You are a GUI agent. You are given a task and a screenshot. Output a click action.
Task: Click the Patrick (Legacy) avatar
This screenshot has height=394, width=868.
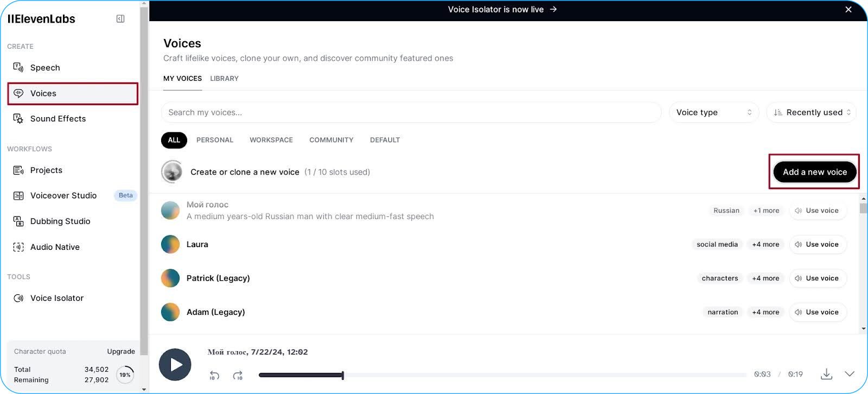pos(170,278)
